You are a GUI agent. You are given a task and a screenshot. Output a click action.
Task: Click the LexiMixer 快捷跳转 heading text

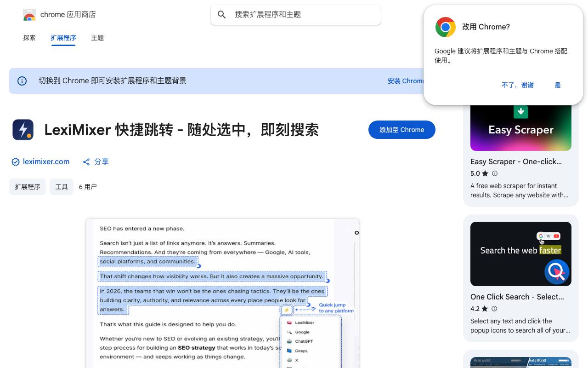pyautogui.click(x=181, y=130)
